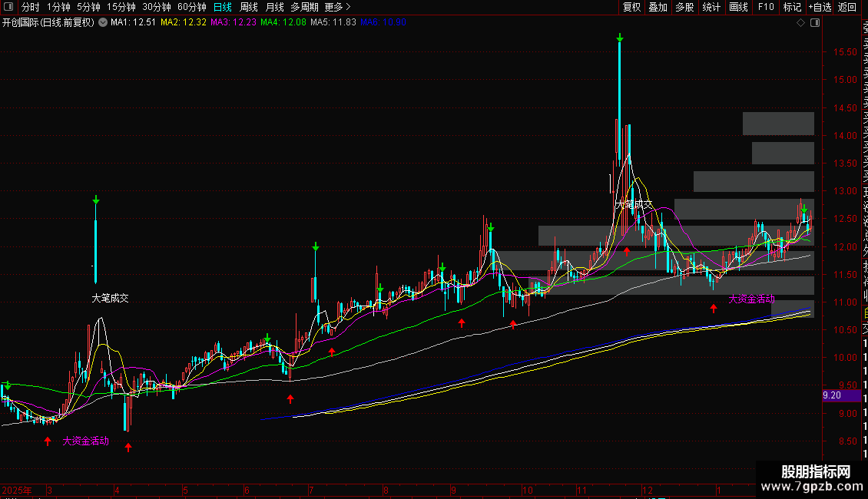The image size is (868, 499).
Task: Select the 月线 monthly chart
Action: (274, 7)
